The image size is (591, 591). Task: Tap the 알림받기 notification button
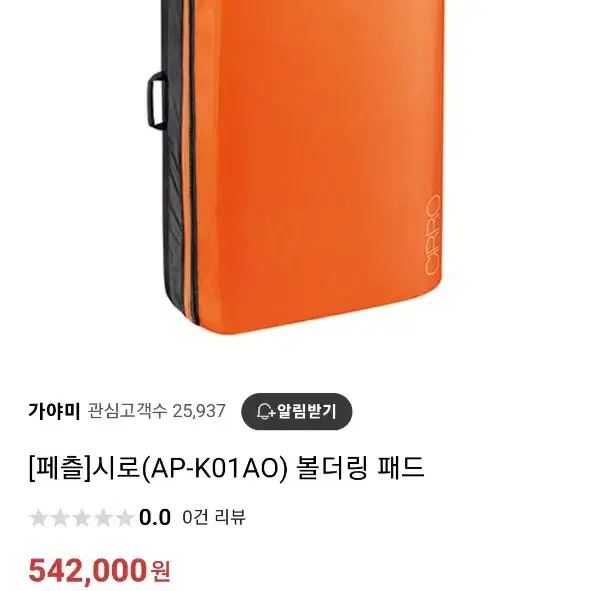click(x=297, y=411)
